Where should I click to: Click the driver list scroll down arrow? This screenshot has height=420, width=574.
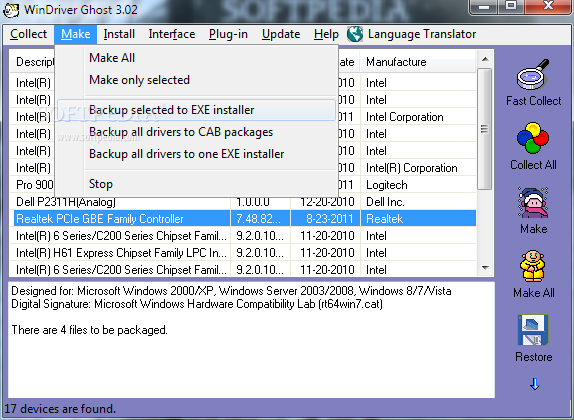(485, 268)
